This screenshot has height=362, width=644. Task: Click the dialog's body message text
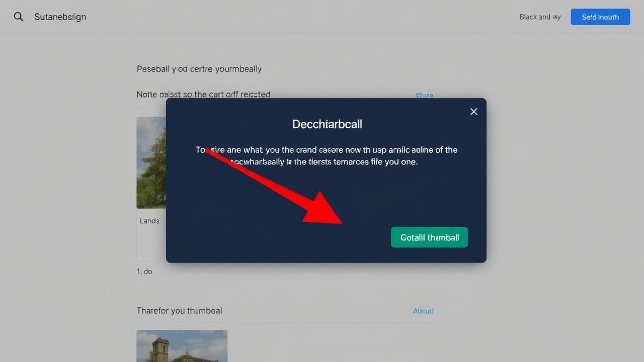click(326, 156)
